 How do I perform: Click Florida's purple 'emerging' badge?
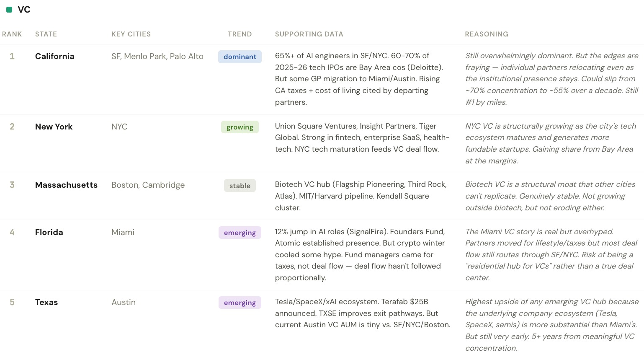(240, 233)
